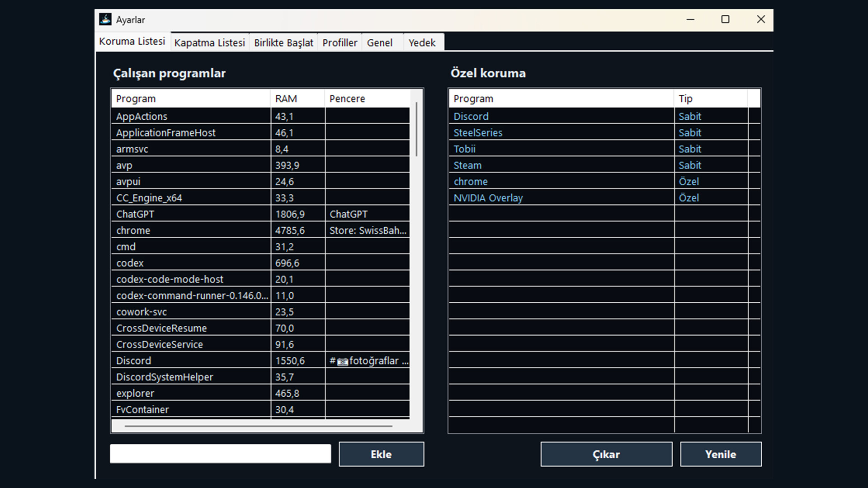Click the fotoğraflar window title cell

click(x=368, y=360)
